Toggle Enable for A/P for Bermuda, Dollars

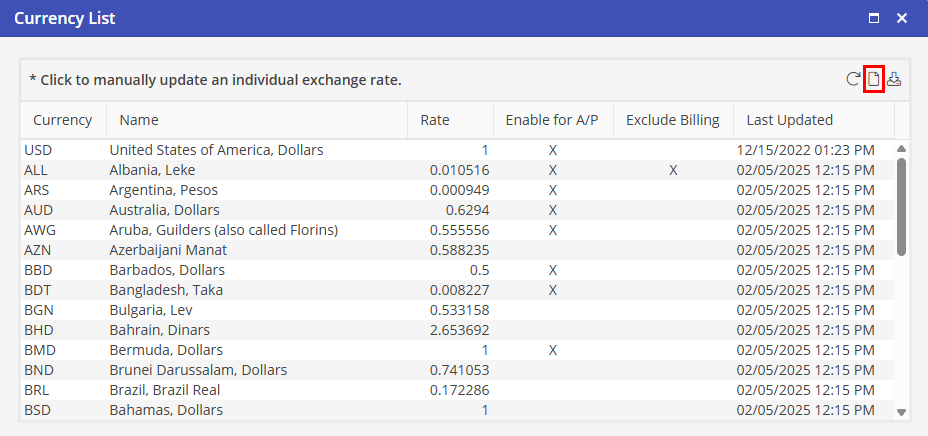click(552, 350)
